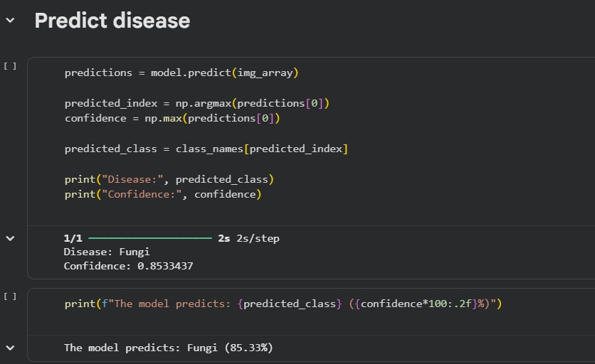This screenshot has height=364, width=595.
Task: Collapse output of the model.predict cell
Action: click(10, 238)
